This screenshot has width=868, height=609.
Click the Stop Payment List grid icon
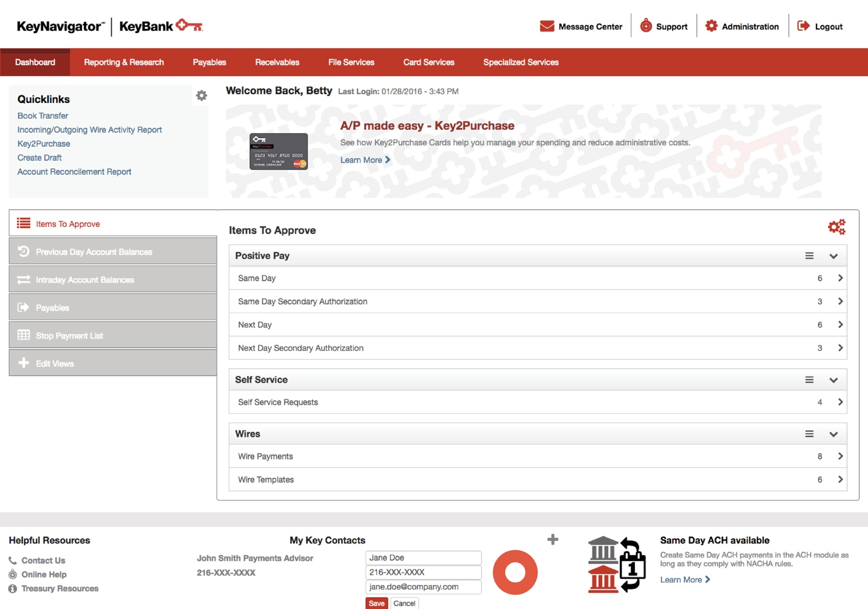click(24, 335)
